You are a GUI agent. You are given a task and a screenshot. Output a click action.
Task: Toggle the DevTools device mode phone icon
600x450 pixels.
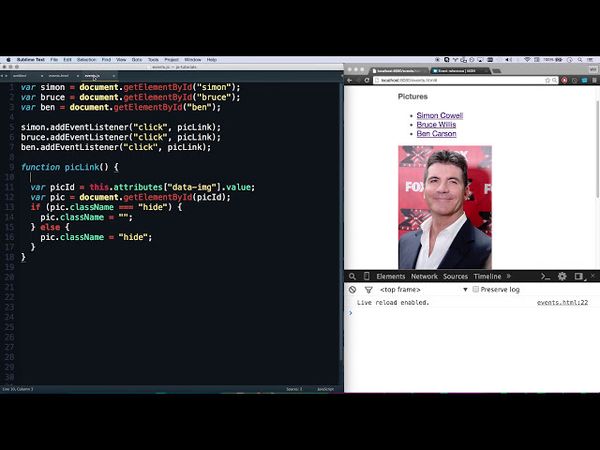pyautogui.click(x=366, y=276)
